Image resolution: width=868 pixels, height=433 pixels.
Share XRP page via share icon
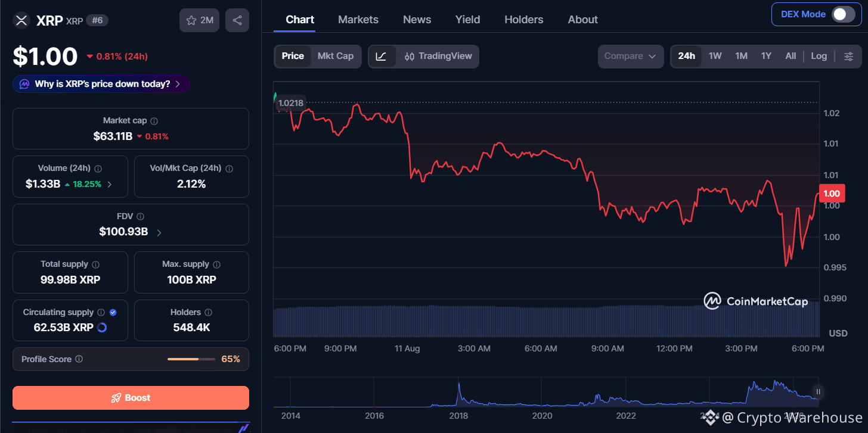point(237,20)
